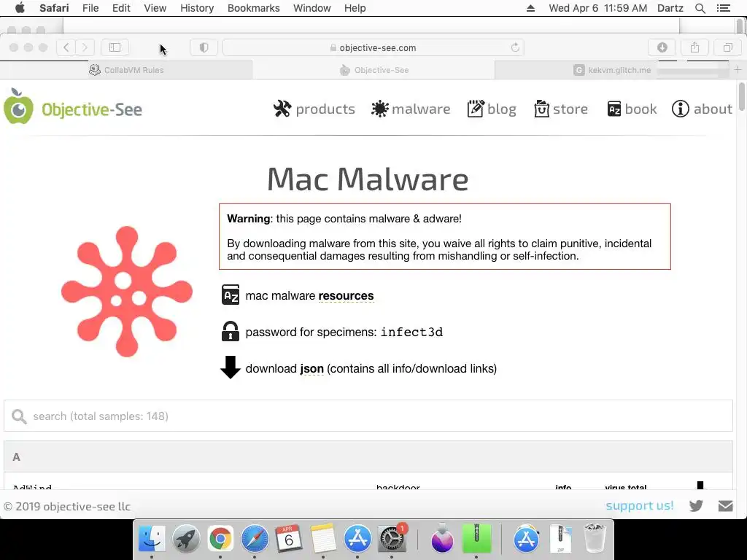Open the products section wrench icon
Screen dimensions: 747x560
tap(282, 109)
